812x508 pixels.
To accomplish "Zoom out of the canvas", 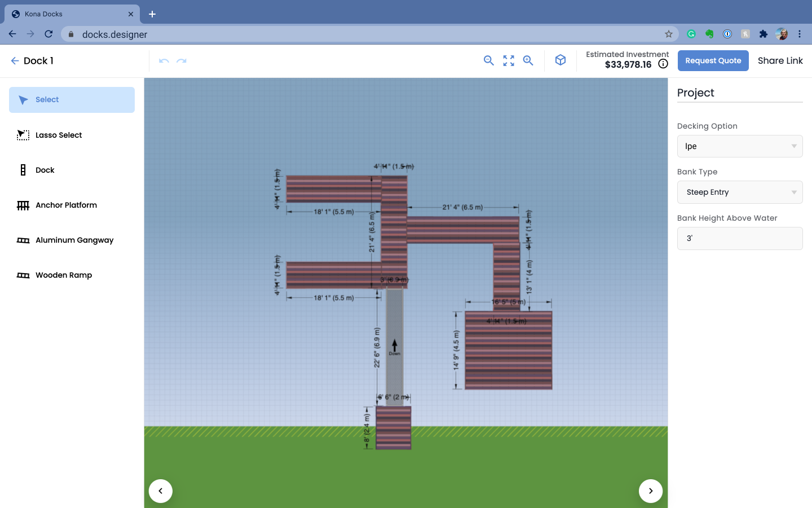I will coord(489,60).
